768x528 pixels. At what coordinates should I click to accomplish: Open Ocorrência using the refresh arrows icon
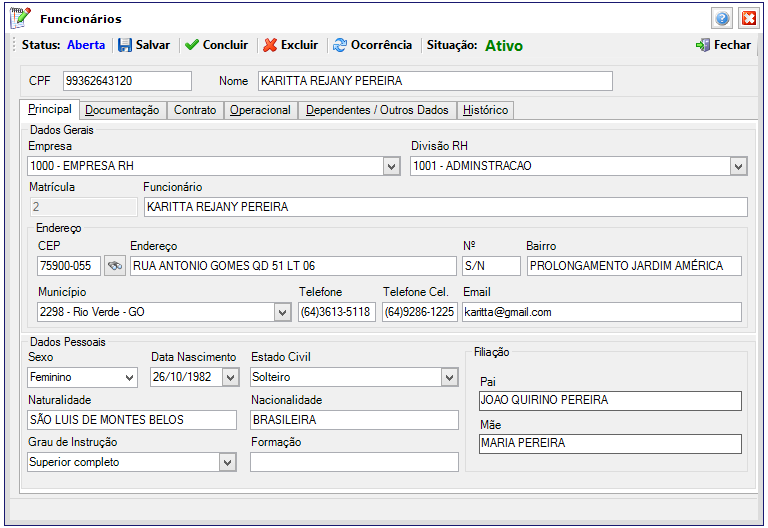click(x=340, y=45)
